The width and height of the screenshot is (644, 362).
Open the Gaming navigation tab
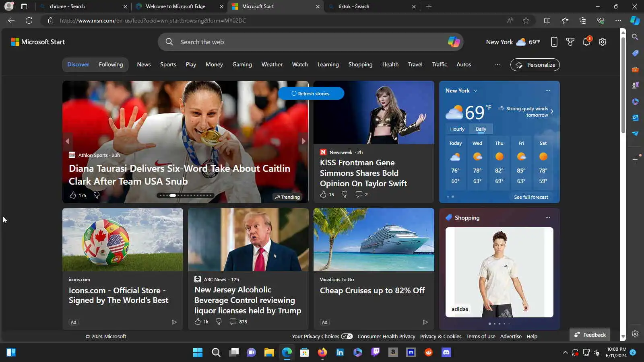[242, 64]
